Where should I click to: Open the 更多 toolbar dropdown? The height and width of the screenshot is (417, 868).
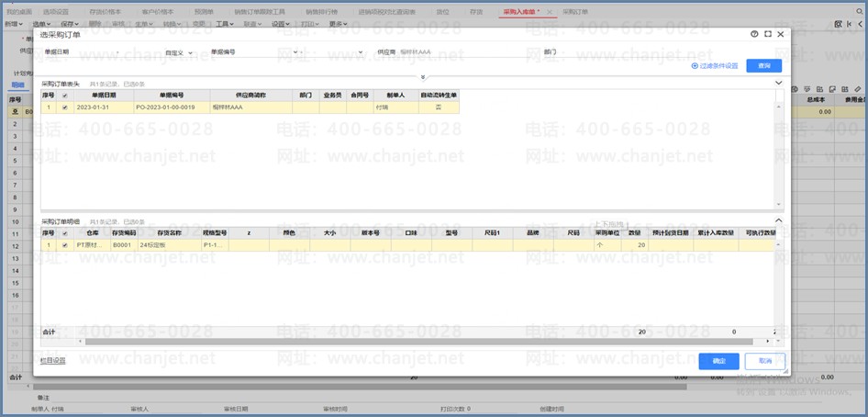point(338,24)
